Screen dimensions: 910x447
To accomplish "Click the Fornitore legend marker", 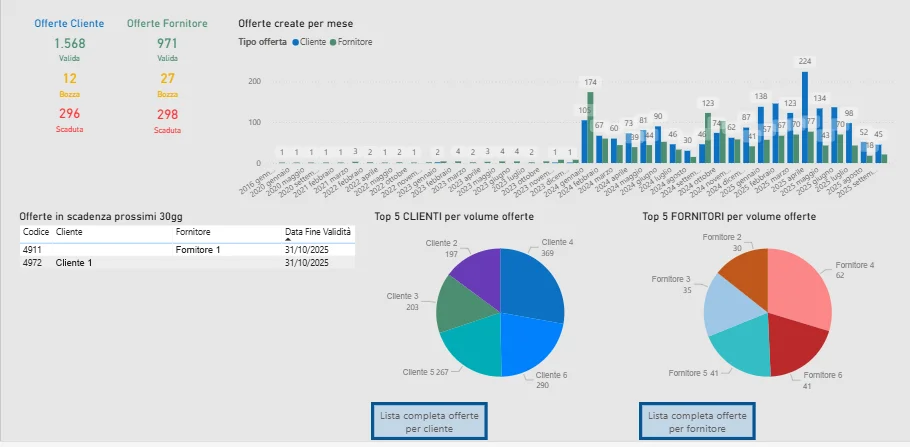I will click(x=334, y=43).
